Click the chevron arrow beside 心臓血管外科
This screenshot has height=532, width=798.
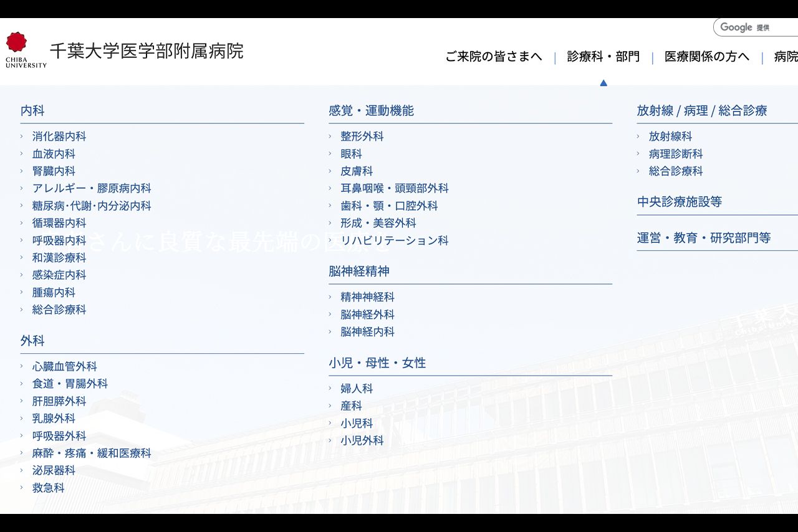pos(22,367)
